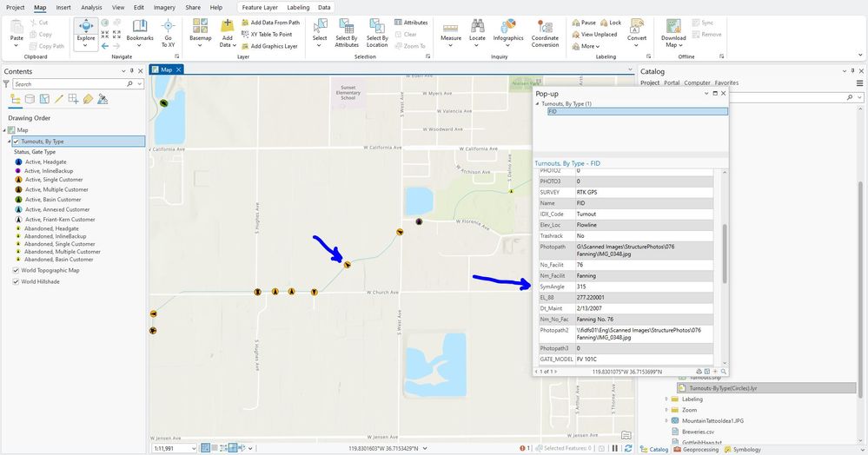868x455 pixels.
Task: Collapse the Map node in Contents
Action: click(4, 130)
